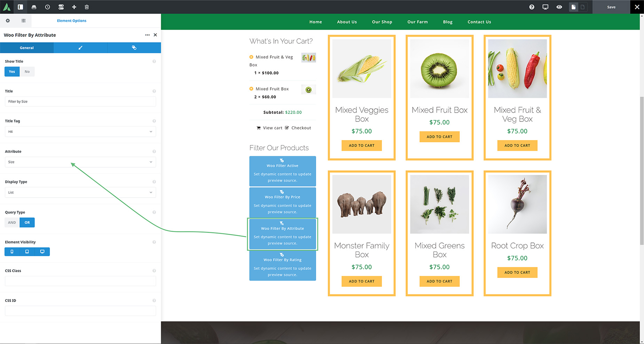Remove Mixed Fruit Box from cart

tap(251, 89)
